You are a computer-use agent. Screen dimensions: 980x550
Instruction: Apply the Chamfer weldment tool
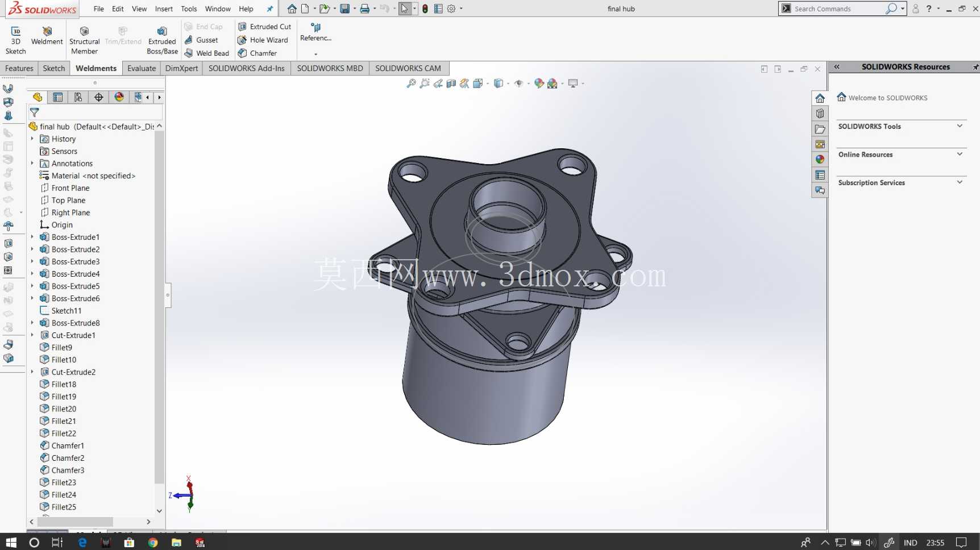(x=257, y=53)
